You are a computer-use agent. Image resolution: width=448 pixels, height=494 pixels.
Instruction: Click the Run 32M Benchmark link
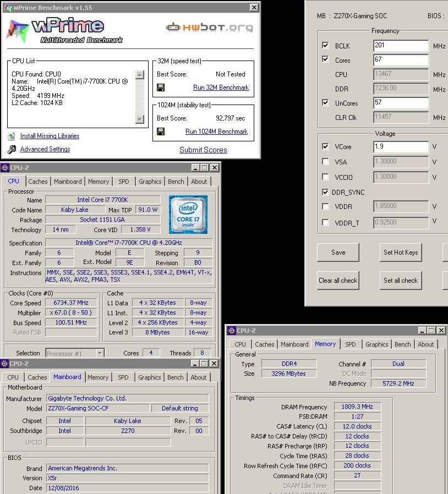[221, 87]
